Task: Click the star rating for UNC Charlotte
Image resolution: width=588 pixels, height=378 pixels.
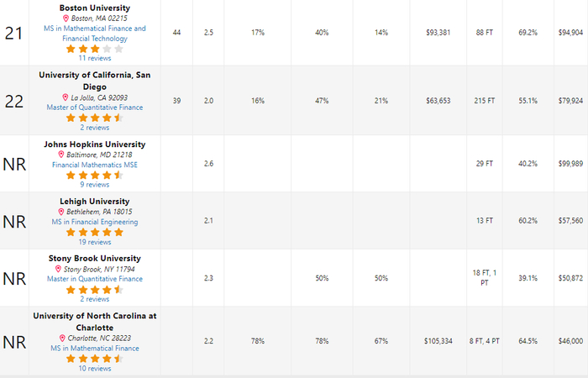Action: (x=94, y=358)
